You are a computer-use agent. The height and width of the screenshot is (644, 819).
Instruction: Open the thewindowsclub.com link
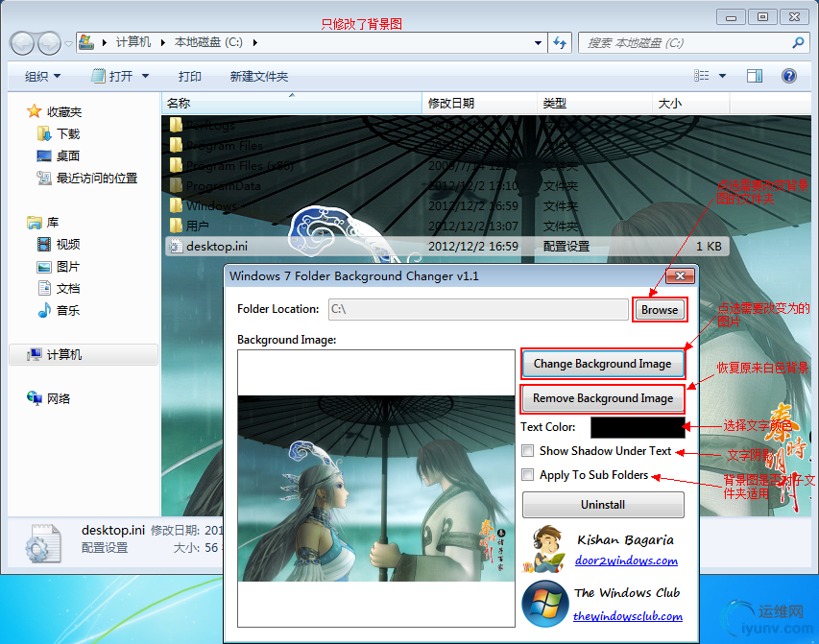tap(628, 616)
